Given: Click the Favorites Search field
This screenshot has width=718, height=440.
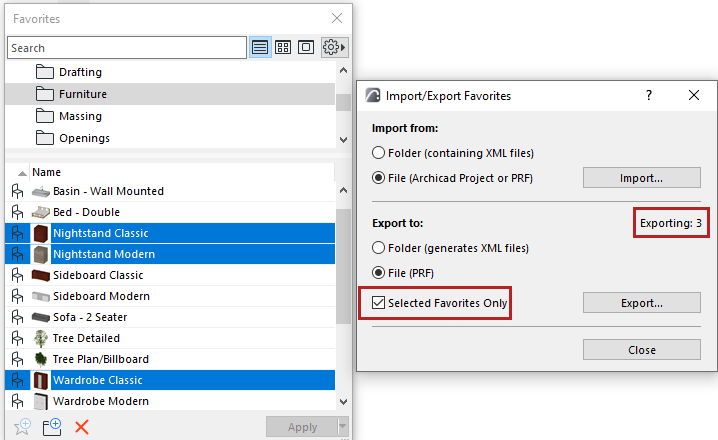Looking at the screenshot, I should 126,47.
